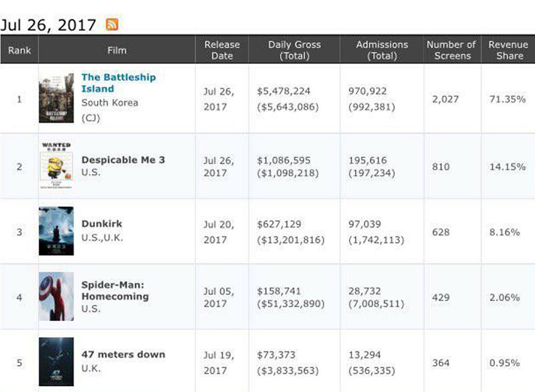Click The Battleship Island poster thumbnail

click(x=56, y=99)
